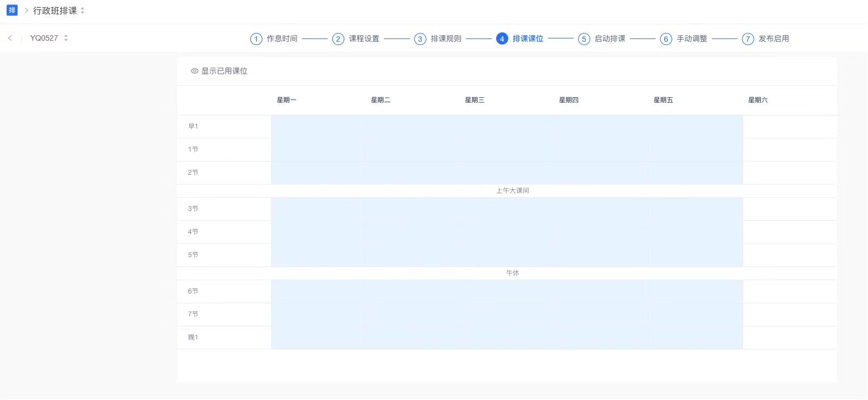
Task: Click the 6节 row label
Action: click(193, 291)
